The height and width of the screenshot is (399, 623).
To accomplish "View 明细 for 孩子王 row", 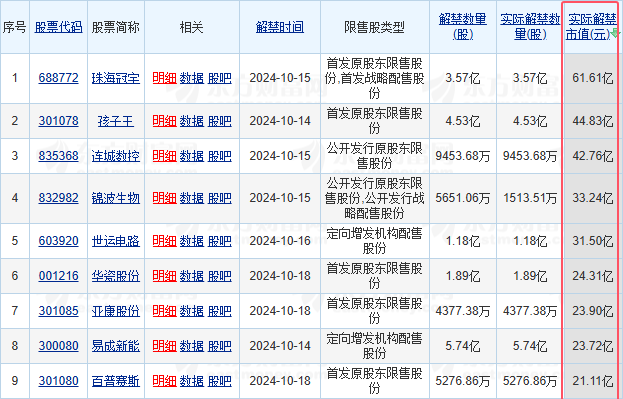I will click(164, 121).
